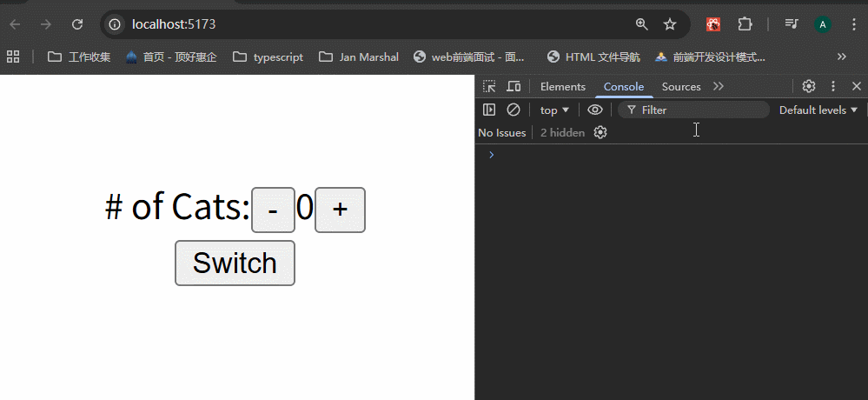868x400 pixels.
Task: Toggle the device toolbar icon
Action: pyautogui.click(x=514, y=86)
